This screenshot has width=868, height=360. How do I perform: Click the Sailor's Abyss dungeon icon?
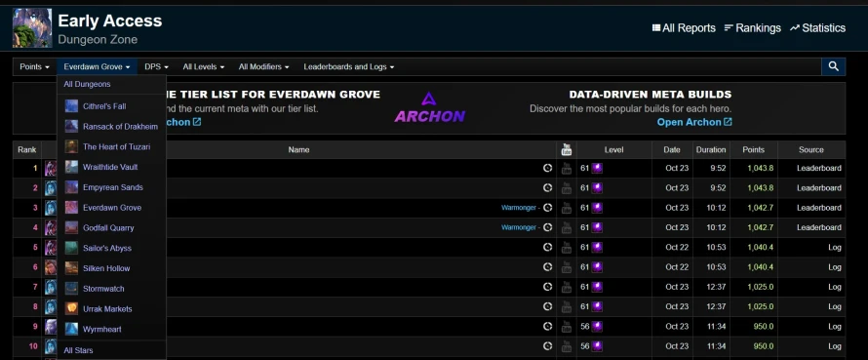coord(71,248)
